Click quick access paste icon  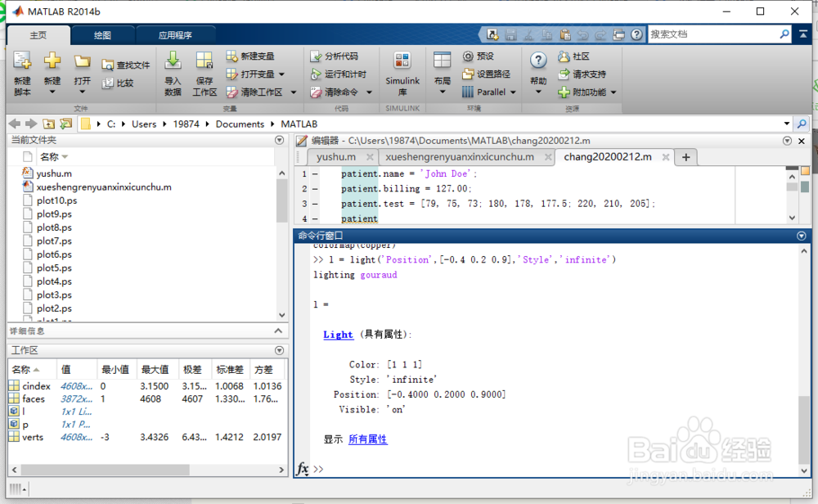565,34
